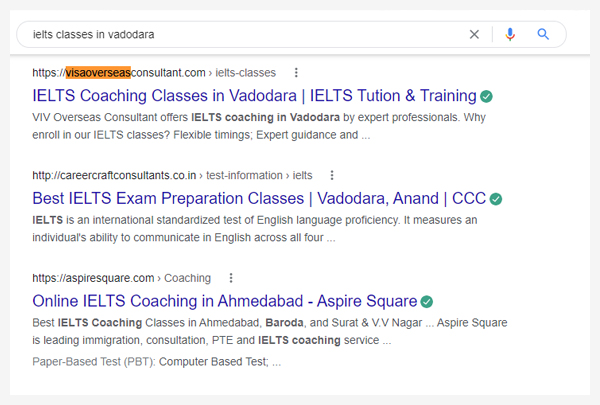Click the microphone voice search icon
Viewport: 600px width, 405px height.
tap(511, 34)
